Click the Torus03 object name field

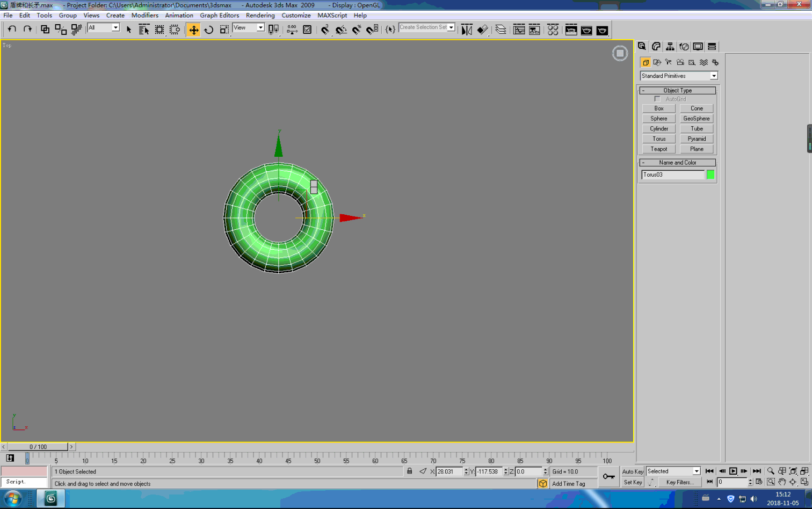point(673,174)
